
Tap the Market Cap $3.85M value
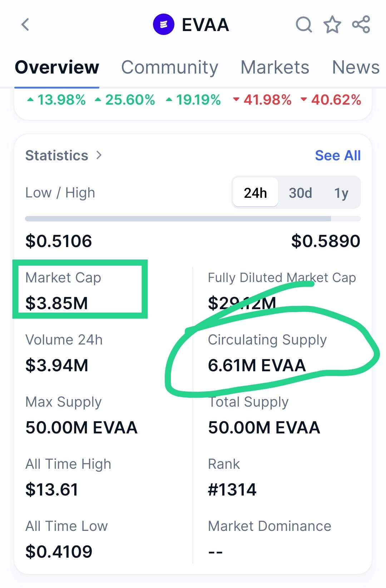pyautogui.click(x=56, y=303)
